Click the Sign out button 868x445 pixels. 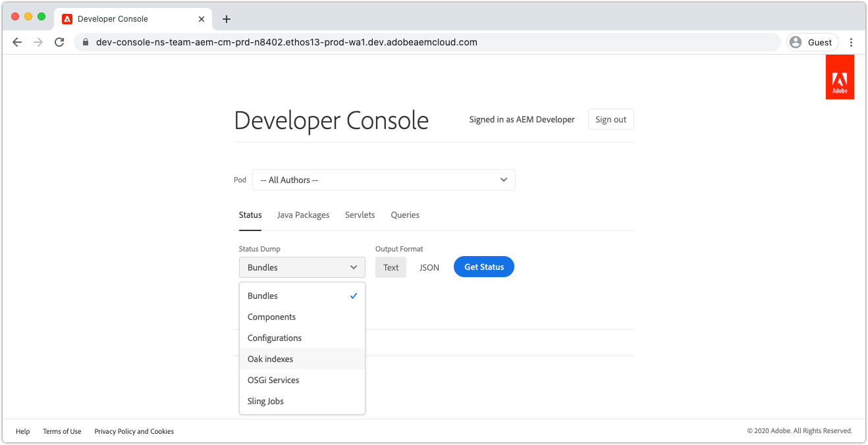611,120
